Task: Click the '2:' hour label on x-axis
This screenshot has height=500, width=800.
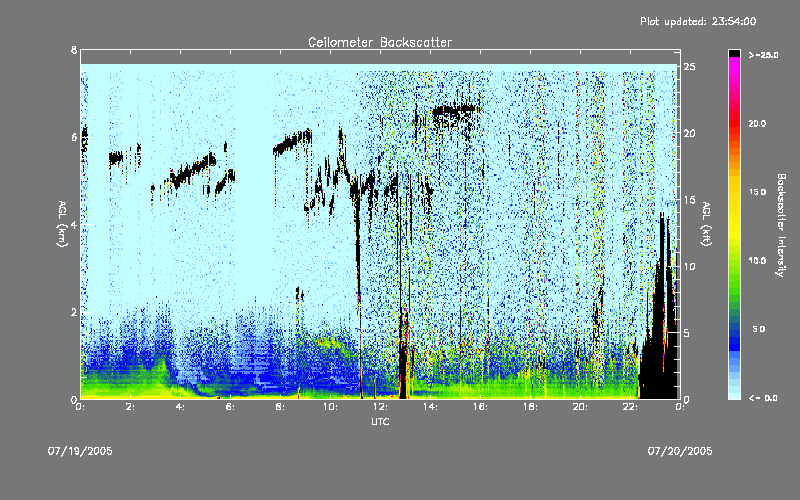Action: click(131, 407)
